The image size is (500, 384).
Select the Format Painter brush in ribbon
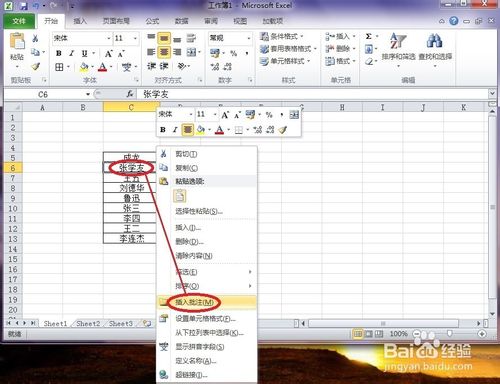click(35, 67)
